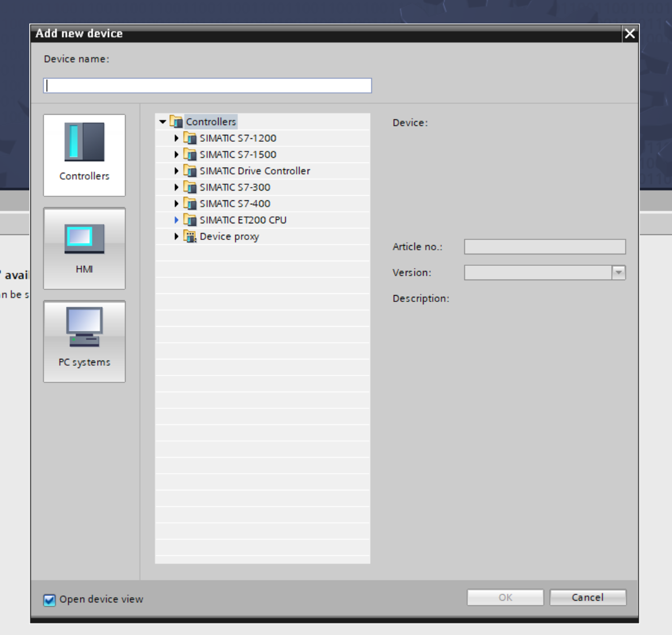Expand the Device proxy node

(176, 236)
